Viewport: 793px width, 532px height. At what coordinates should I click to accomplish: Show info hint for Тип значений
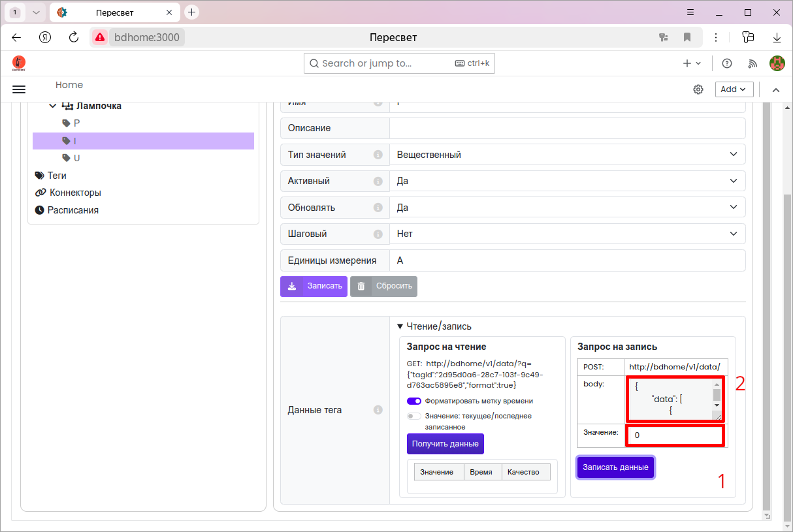[x=378, y=155]
